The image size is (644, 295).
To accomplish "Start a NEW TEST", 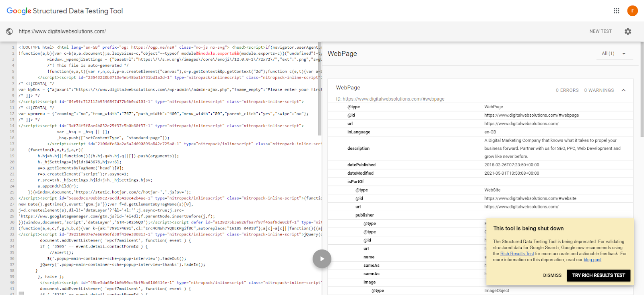I will pos(600,31).
